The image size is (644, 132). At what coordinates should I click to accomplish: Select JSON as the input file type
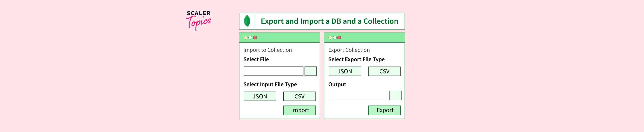[260, 96]
